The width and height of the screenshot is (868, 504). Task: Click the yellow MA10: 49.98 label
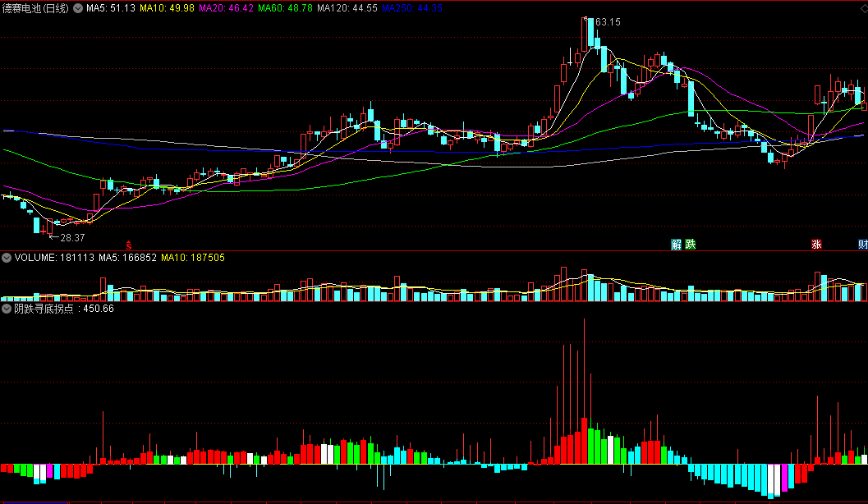167,8
